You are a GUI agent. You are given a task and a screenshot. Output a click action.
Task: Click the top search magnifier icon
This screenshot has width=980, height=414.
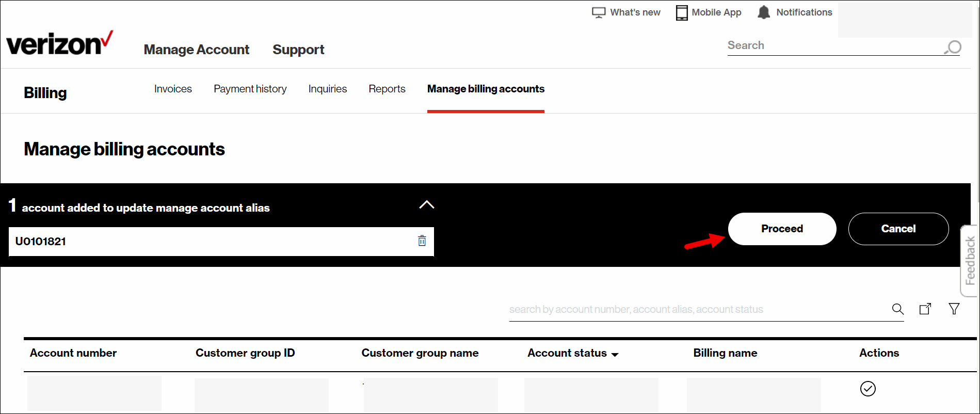click(x=953, y=47)
